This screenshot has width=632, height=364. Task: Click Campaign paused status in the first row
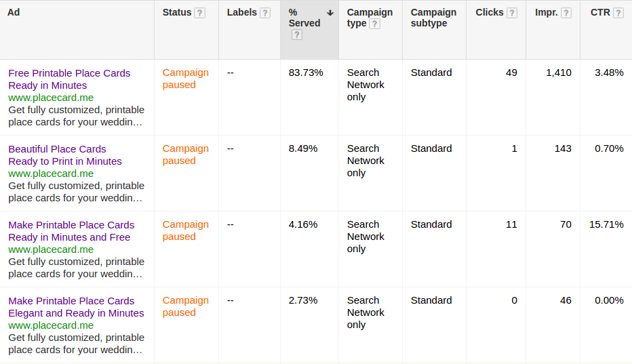tap(185, 79)
